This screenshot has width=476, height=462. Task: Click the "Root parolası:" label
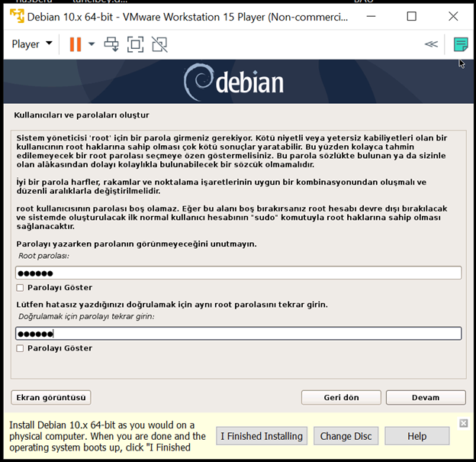(x=43, y=256)
